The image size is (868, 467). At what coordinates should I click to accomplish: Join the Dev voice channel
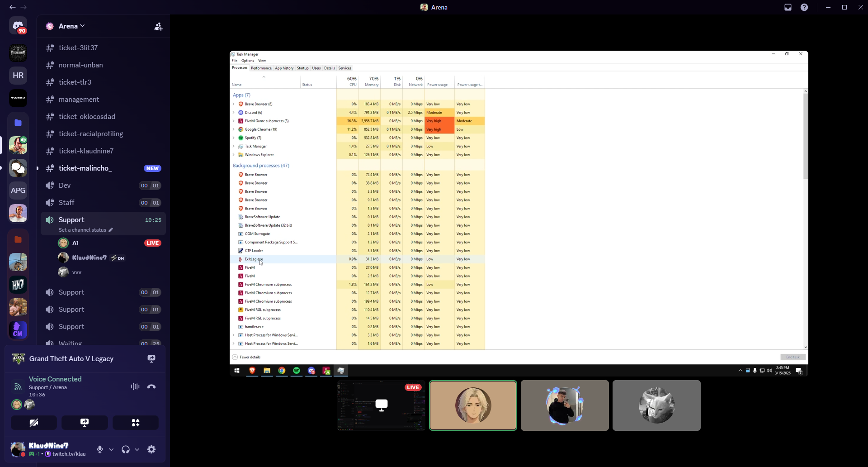coord(104,186)
